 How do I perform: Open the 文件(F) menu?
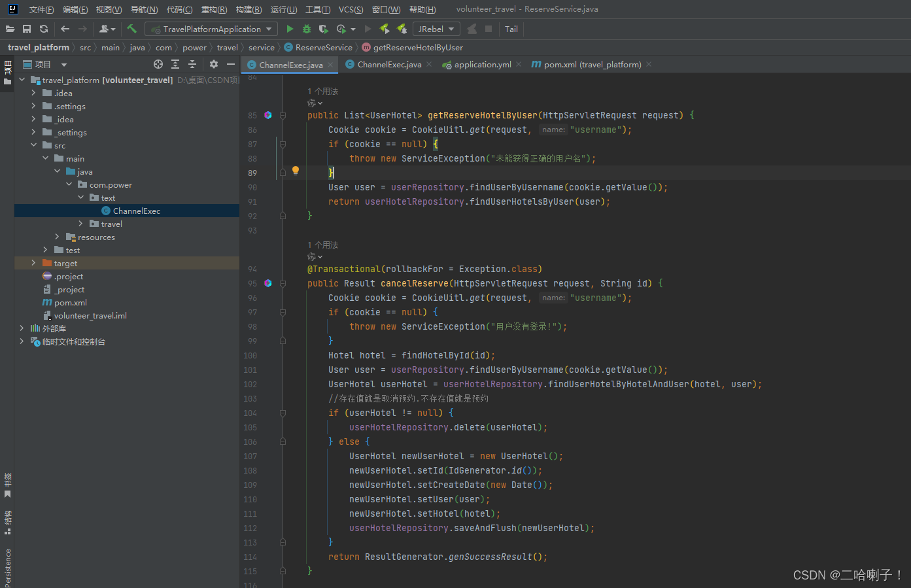point(41,9)
